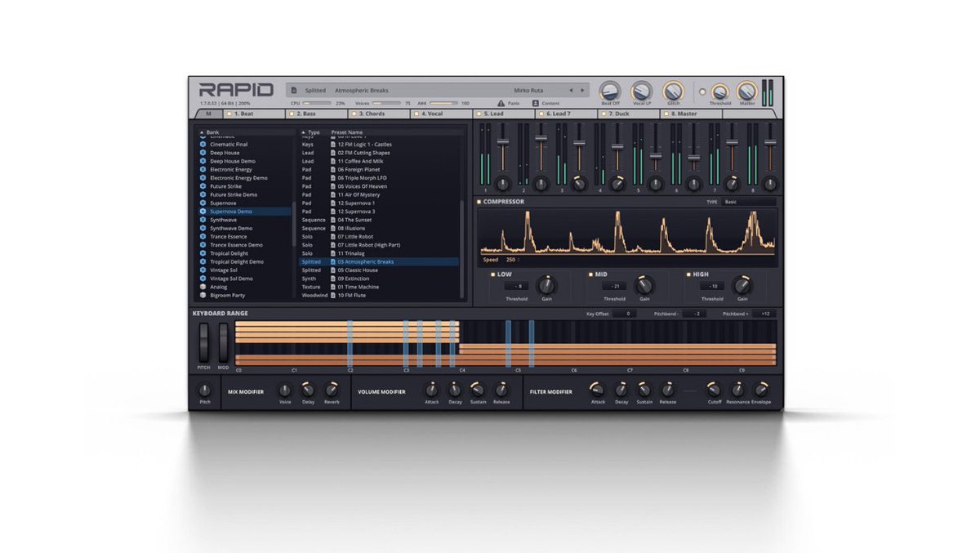This screenshot has width=980, height=553.
Task: Toggle the COMPRESSOR enable checkbox
Action: coord(479,202)
